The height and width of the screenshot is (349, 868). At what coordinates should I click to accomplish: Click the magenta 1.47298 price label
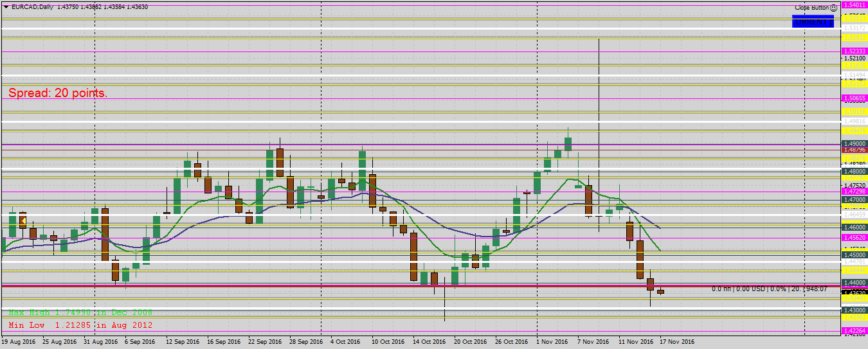[x=854, y=192]
